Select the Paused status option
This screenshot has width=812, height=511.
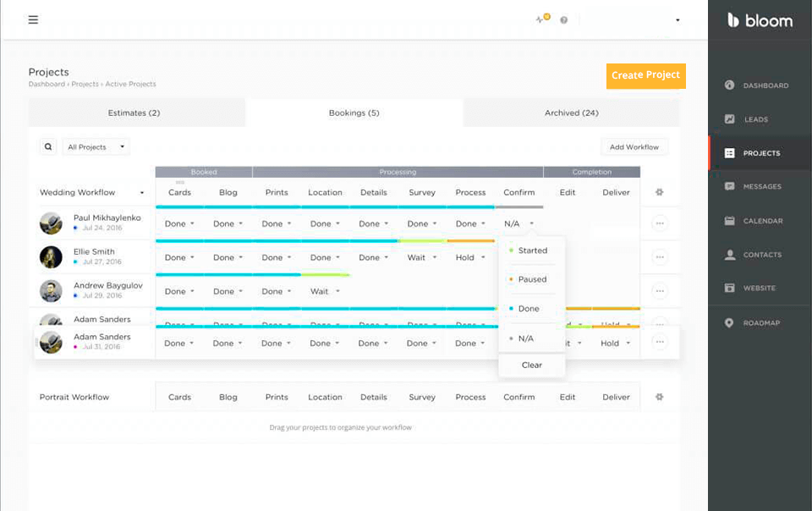coord(532,279)
